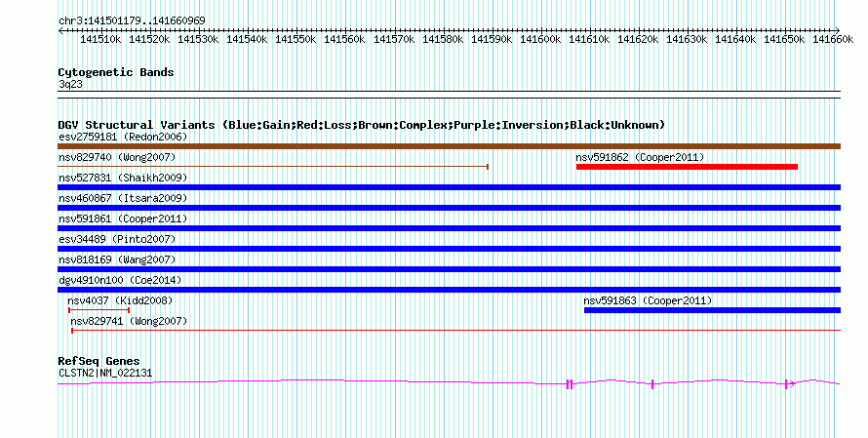Select the blue nsv818169 gain bar

[449, 269]
